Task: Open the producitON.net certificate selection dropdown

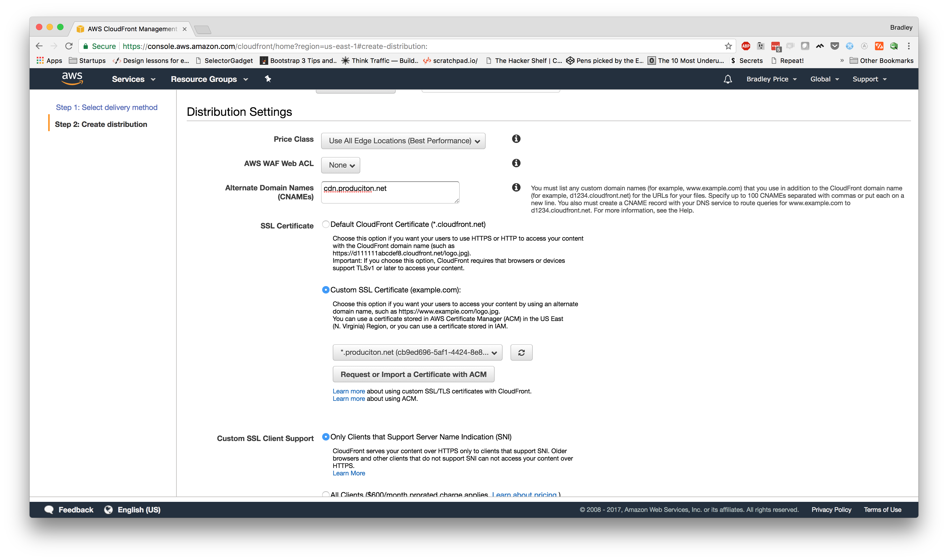Action: point(417,352)
